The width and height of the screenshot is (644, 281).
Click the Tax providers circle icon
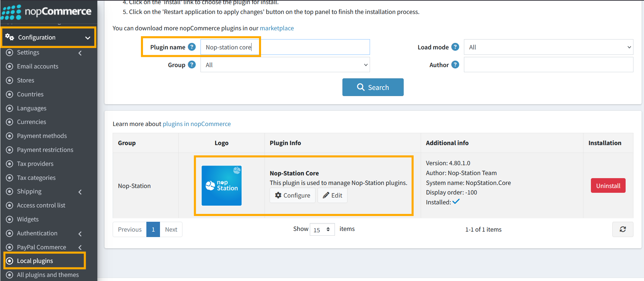(10, 164)
